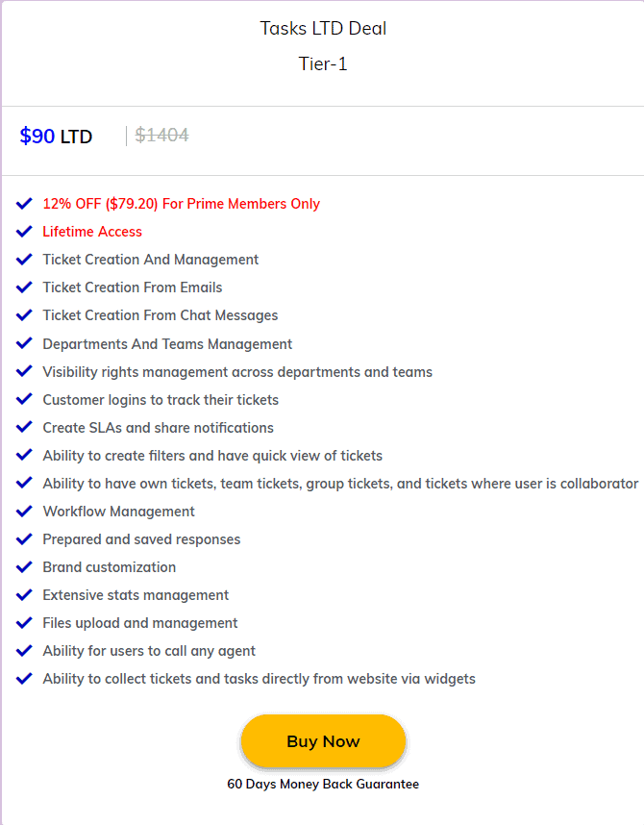Select the Visibility rights management feature row
Image resolution: width=644 pixels, height=825 pixels.
pos(236,371)
